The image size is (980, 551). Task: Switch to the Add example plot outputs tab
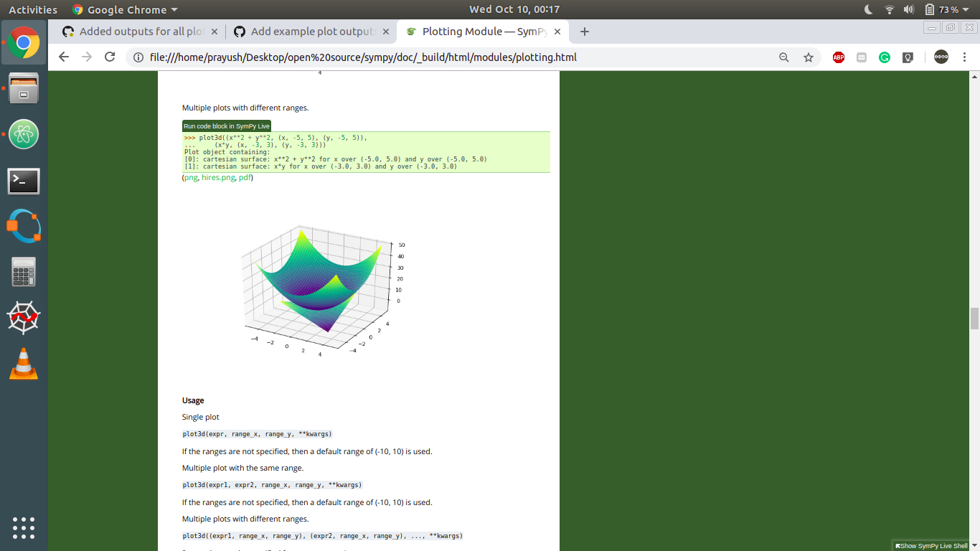314,32
